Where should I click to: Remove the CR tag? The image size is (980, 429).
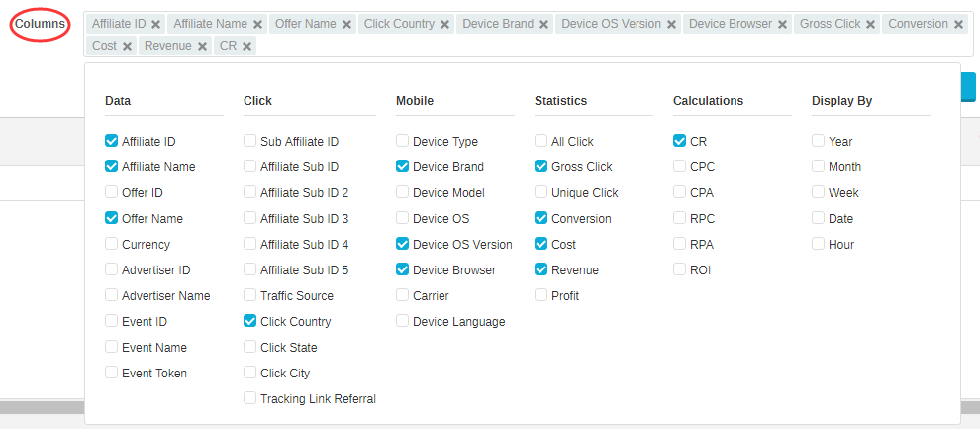[x=246, y=47]
